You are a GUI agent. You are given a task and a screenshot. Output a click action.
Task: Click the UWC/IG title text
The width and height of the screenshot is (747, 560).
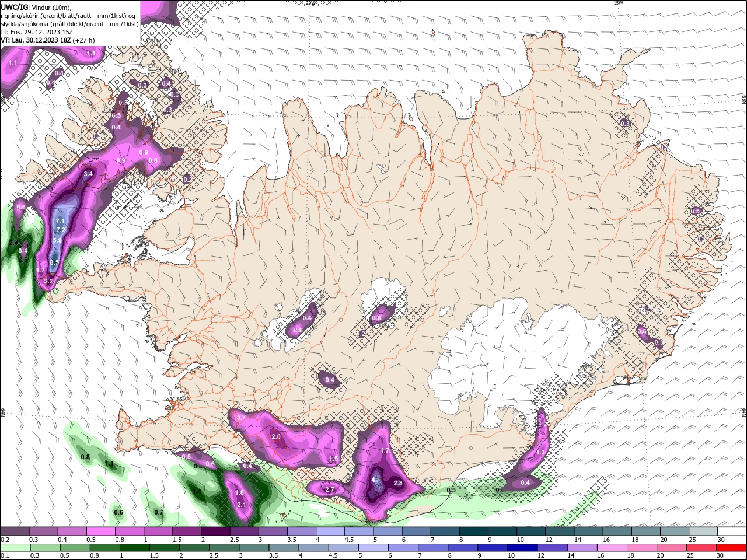(14, 6)
